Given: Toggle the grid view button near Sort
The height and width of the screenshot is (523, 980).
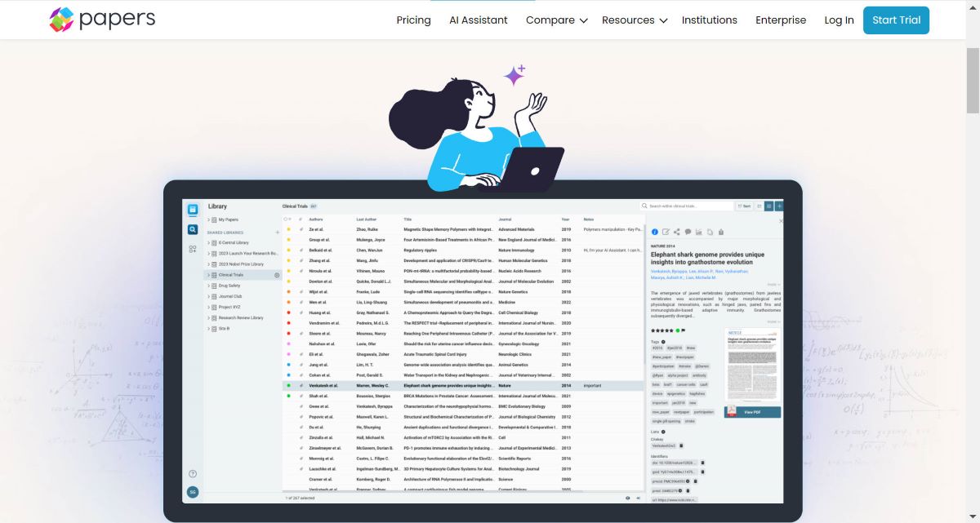Looking at the screenshot, I should [768, 206].
